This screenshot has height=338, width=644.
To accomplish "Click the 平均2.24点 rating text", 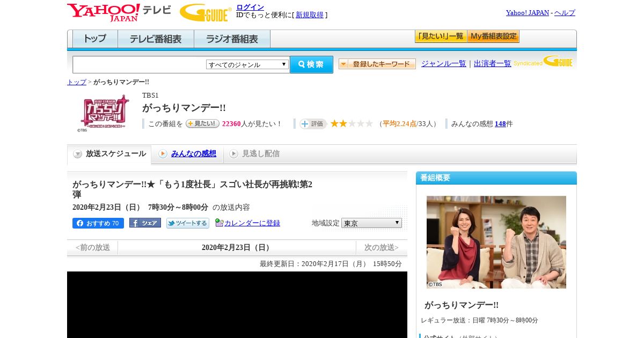I will (399, 124).
